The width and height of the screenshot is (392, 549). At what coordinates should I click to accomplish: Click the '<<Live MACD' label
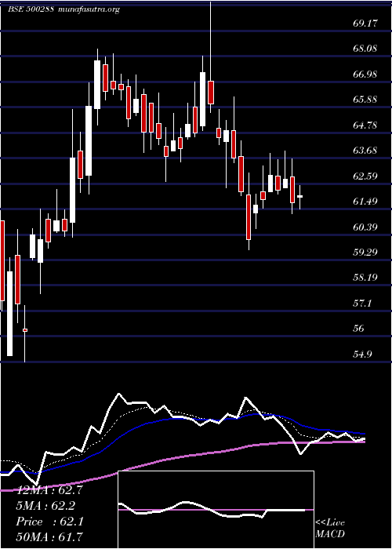tap(330, 529)
